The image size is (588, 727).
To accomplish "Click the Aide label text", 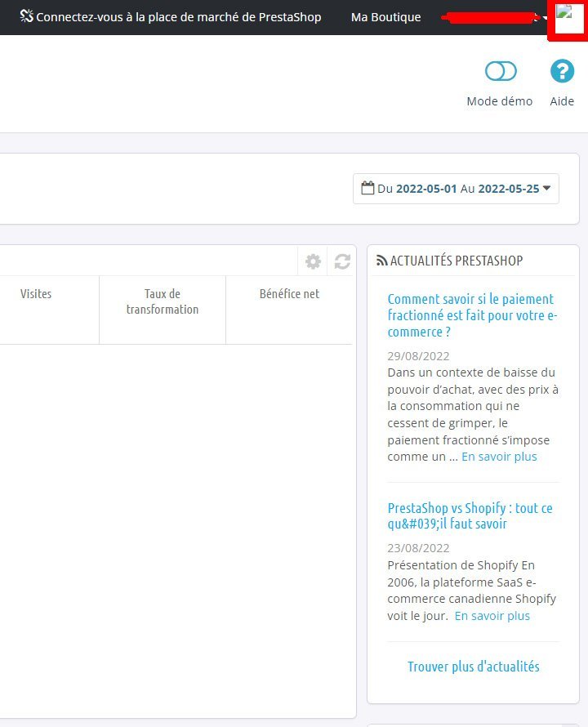I will [562, 101].
